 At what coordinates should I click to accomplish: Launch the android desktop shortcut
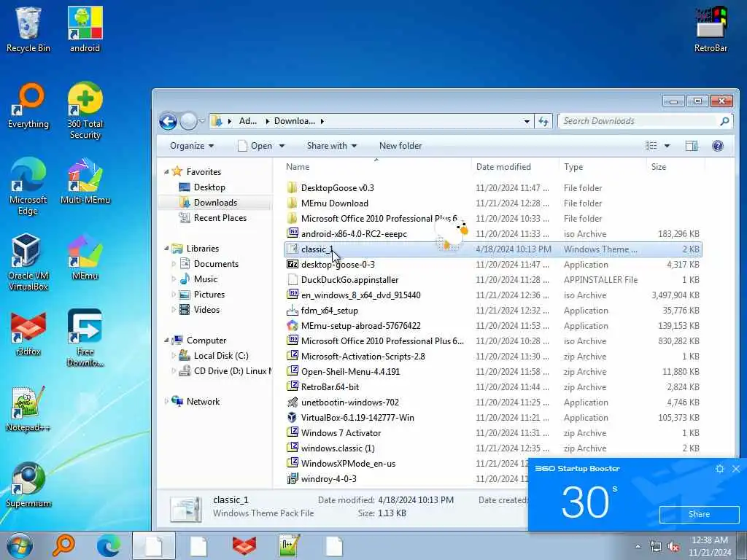pyautogui.click(x=85, y=29)
